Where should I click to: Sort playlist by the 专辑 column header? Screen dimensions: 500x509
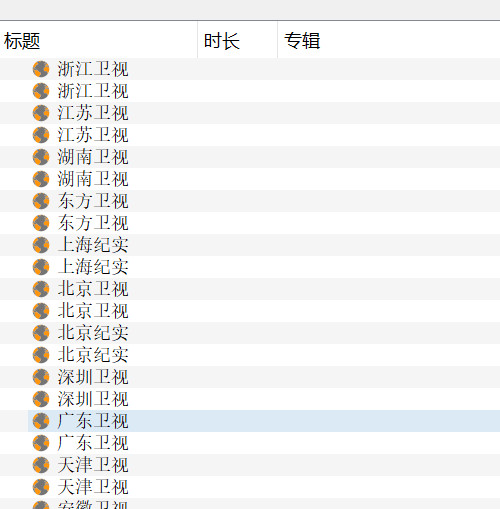[389, 41]
